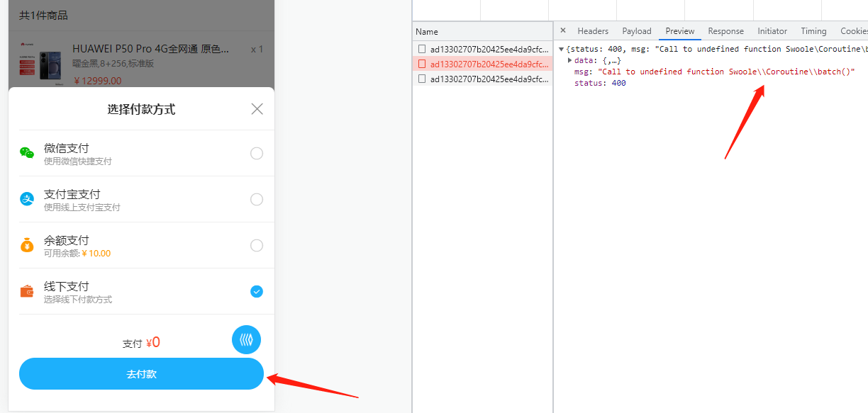Select the red failed ad13302707b2... request
The height and width of the screenshot is (413, 868).
click(x=482, y=64)
